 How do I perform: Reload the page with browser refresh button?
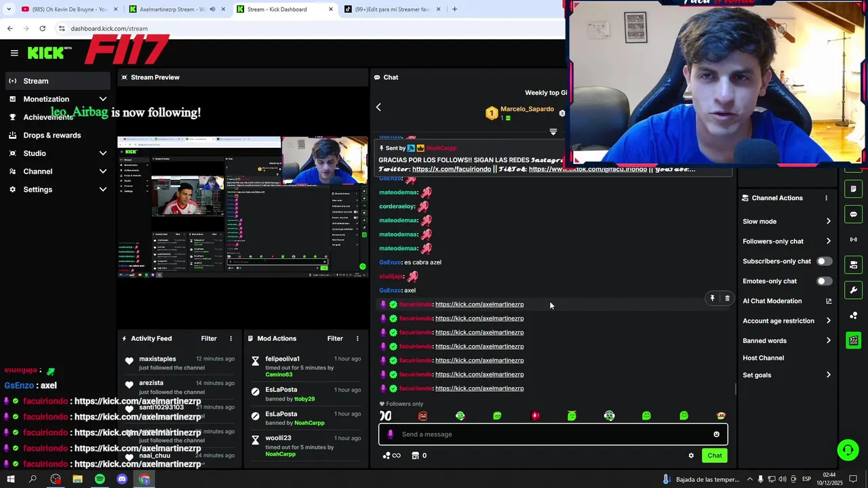[42, 28]
